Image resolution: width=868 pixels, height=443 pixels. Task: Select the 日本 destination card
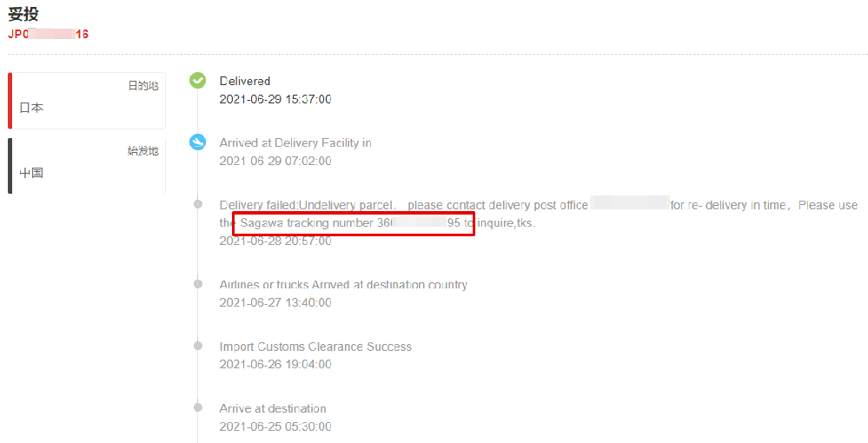click(x=87, y=101)
